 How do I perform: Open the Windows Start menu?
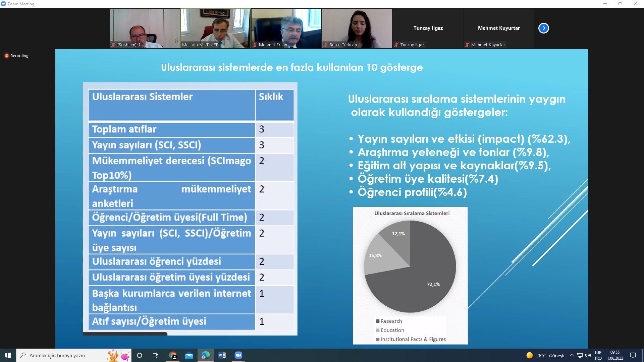click(8, 355)
